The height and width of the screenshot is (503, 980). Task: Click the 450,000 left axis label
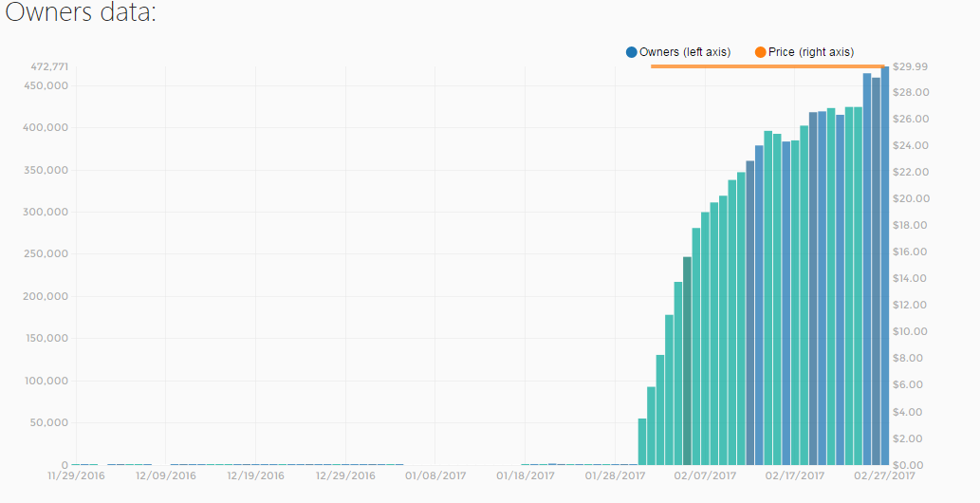pyautogui.click(x=46, y=85)
